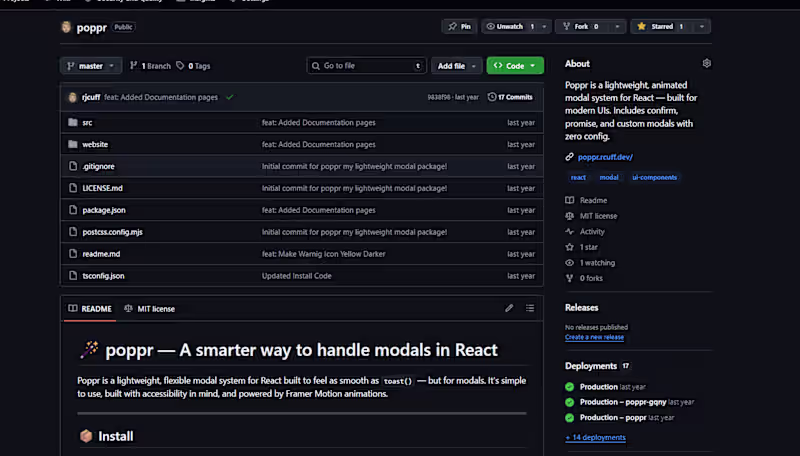Open the 0 forks link in About
Screen dimensions: 800x456
click(x=591, y=278)
